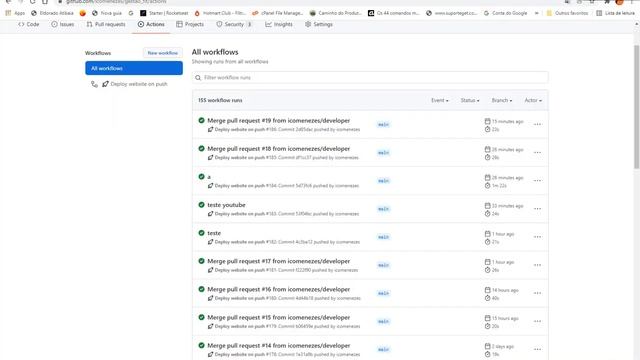Open the repository Settings tab
640x360 pixels.
[319, 24]
